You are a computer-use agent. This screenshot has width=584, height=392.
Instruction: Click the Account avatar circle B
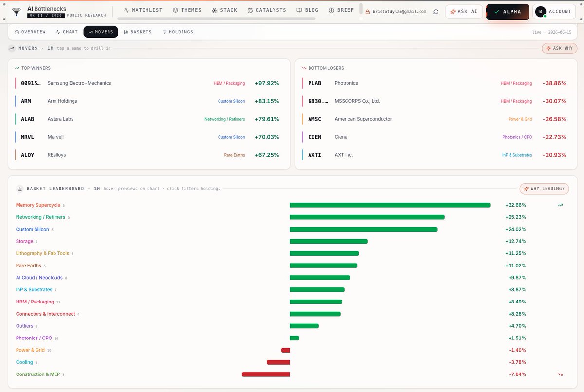click(540, 12)
